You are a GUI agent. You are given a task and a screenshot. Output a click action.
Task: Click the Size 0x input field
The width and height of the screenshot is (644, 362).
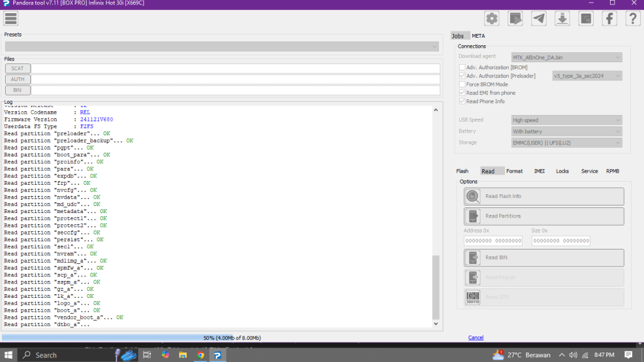click(x=560, y=241)
